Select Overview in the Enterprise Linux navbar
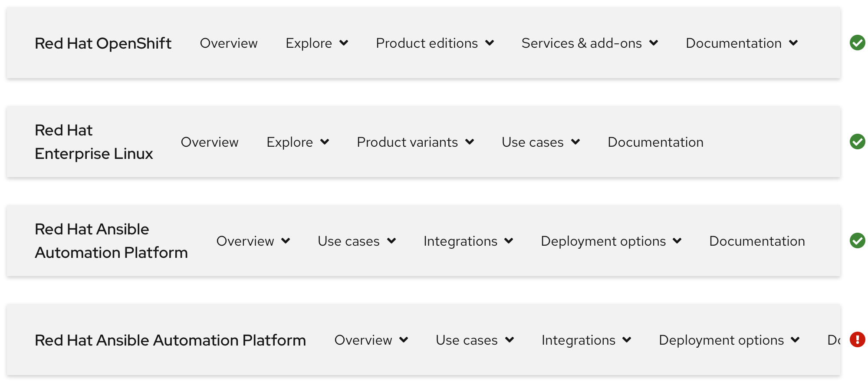The height and width of the screenshot is (382, 868). (210, 142)
